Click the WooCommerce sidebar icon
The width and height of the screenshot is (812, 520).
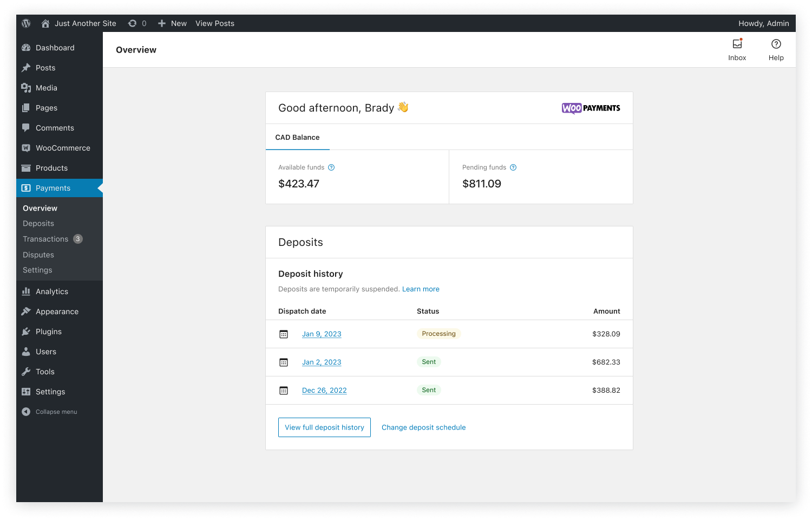click(x=27, y=148)
